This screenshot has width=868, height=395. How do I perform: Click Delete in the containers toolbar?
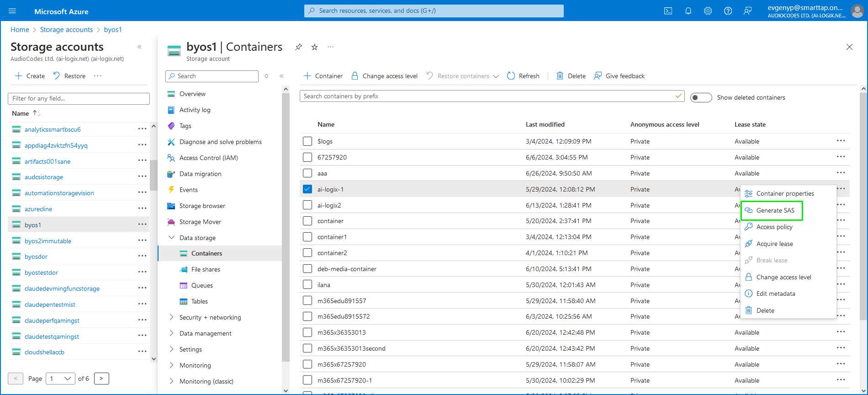[x=571, y=76]
